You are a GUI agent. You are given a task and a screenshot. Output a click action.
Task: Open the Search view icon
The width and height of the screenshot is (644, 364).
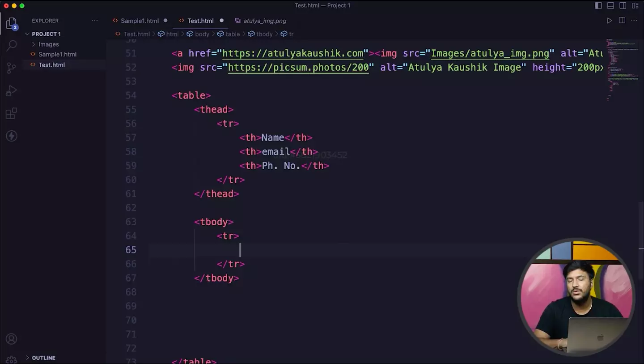pyautogui.click(x=12, y=45)
